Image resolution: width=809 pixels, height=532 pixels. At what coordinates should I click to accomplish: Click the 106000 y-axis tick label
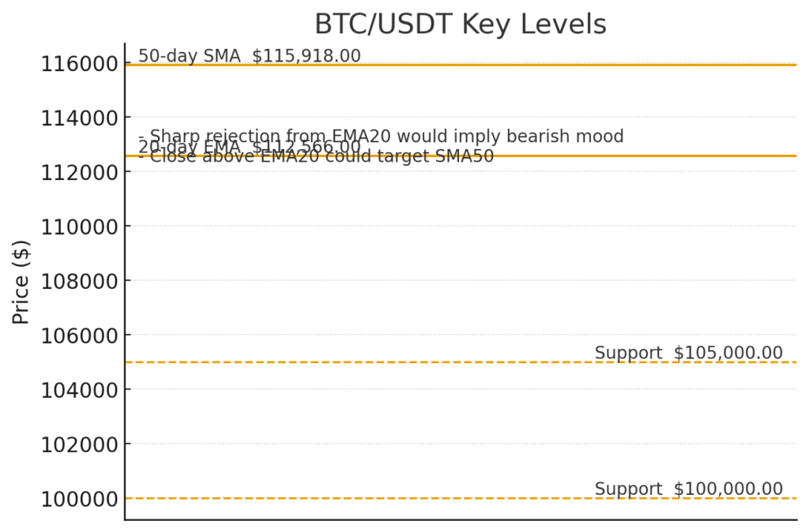[x=80, y=335]
